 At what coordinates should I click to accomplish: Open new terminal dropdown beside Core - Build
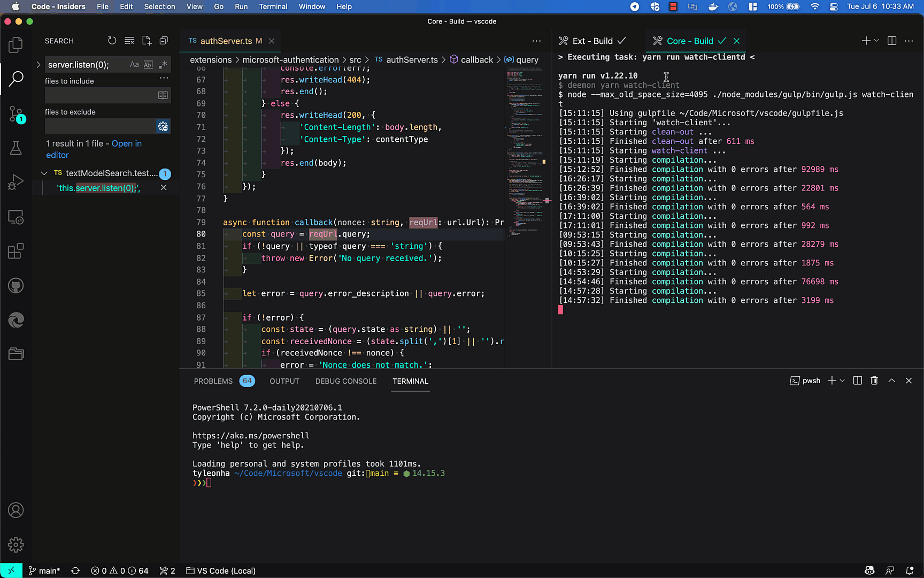click(x=876, y=41)
